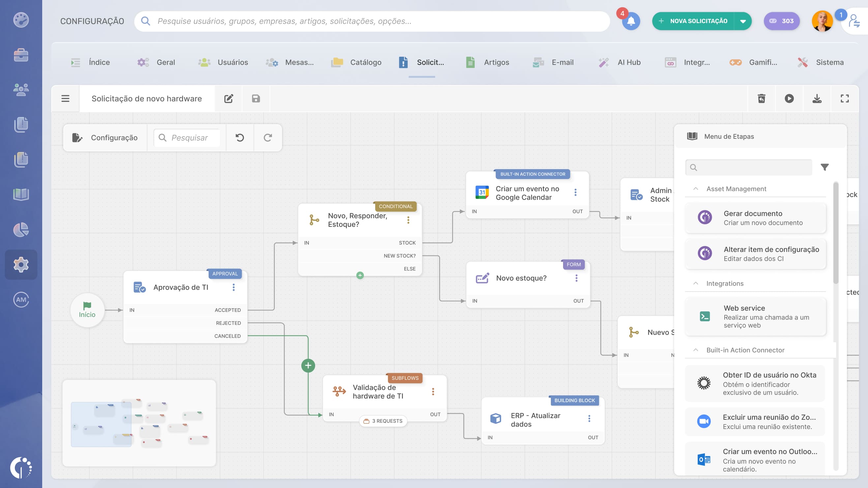This screenshot has width=868, height=488.
Task: Open the filter icon in Menu de Etapas
Action: pos(824,167)
